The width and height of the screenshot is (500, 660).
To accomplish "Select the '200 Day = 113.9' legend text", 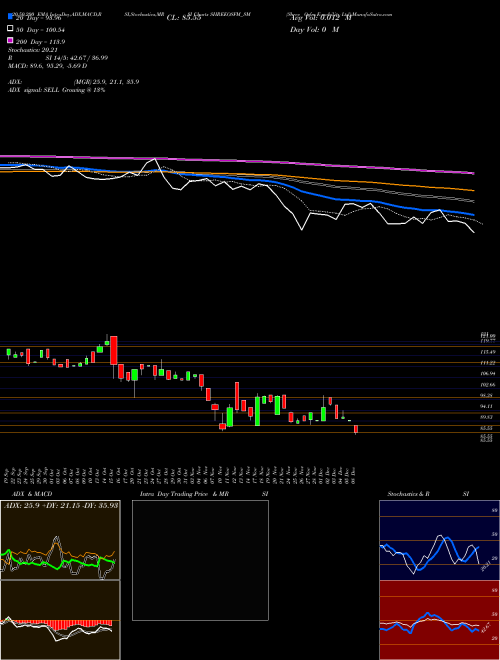I will click(40, 42).
